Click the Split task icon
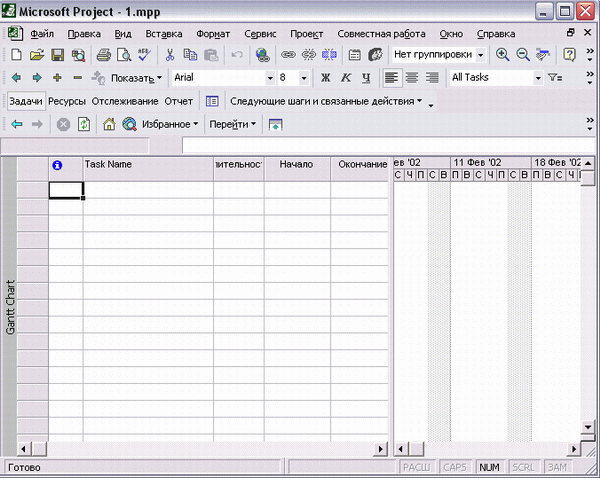This screenshot has height=478, width=600. (x=329, y=55)
